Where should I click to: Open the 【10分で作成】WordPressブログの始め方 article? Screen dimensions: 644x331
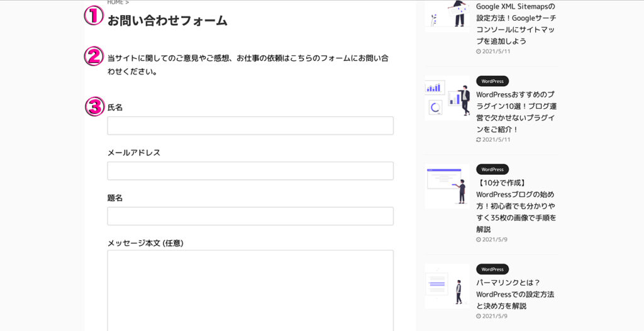(516, 206)
